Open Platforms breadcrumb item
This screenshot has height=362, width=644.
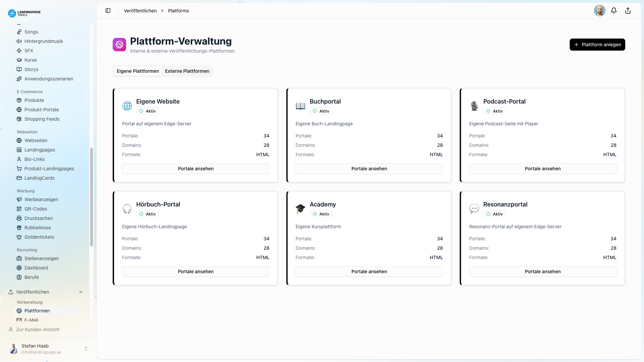coord(178,10)
